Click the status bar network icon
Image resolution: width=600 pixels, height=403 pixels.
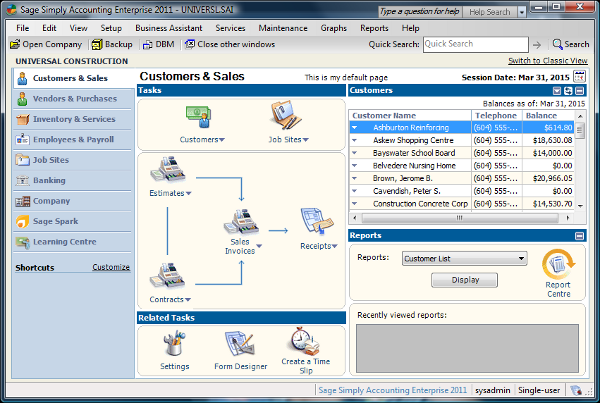pyautogui.click(x=576, y=390)
